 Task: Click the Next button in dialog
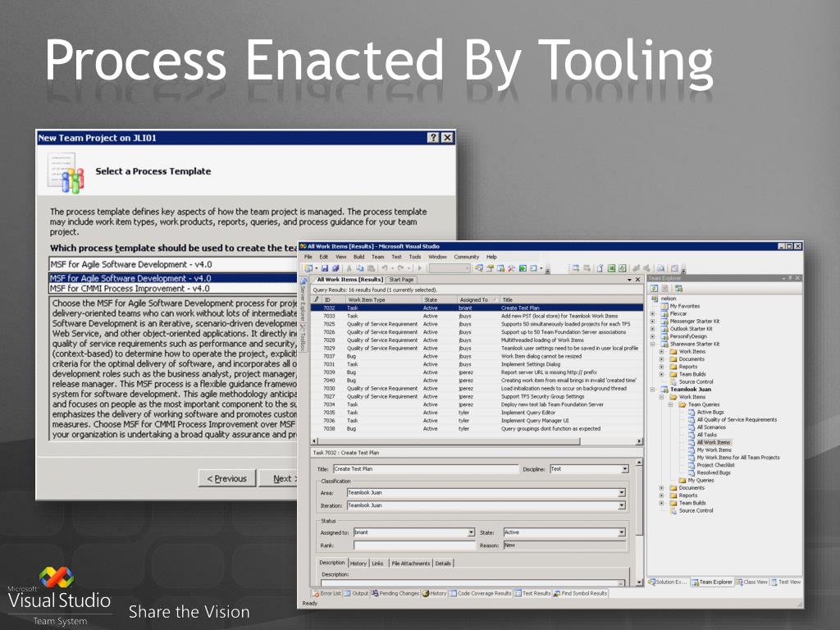point(279,478)
